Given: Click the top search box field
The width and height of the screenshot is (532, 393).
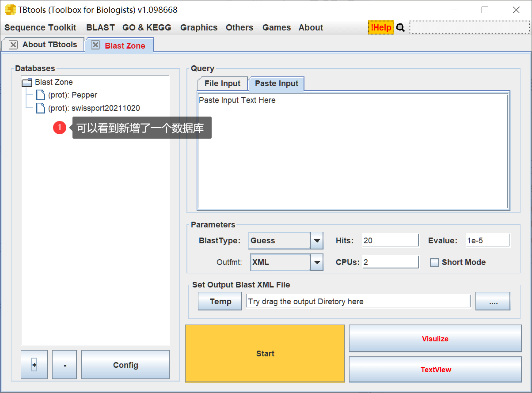Looking at the screenshot, I should click(469, 27).
